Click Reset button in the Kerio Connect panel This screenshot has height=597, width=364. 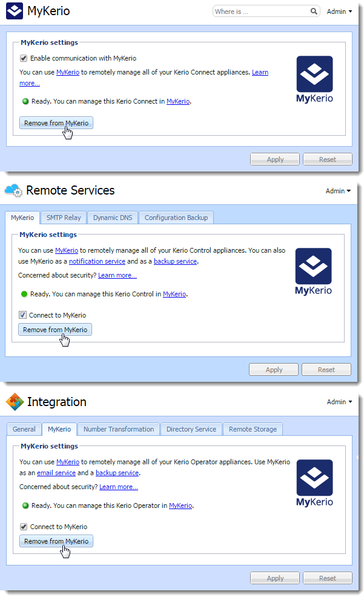(x=328, y=159)
